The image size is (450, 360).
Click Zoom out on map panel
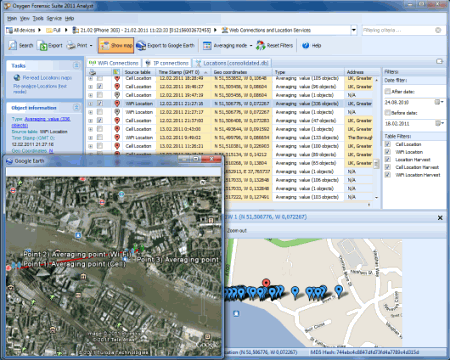pyautogui.click(x=237, y=231)
